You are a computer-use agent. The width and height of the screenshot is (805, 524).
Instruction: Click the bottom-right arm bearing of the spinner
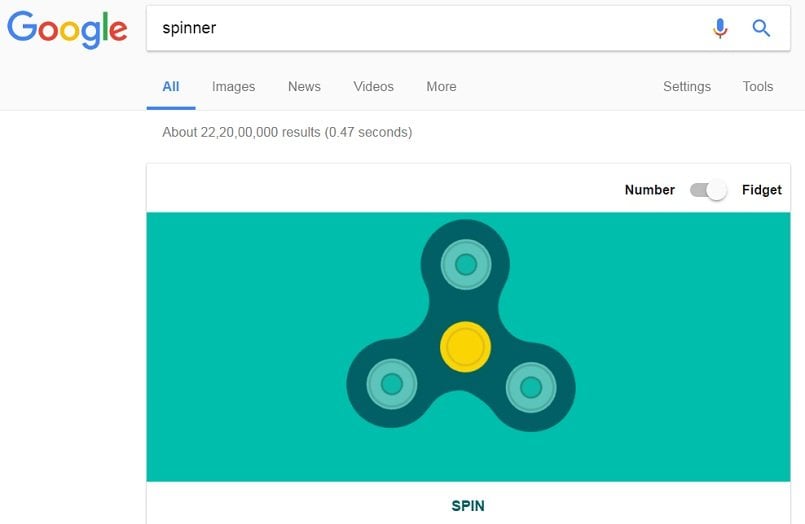pyautogui.click(x=531, y=387)
